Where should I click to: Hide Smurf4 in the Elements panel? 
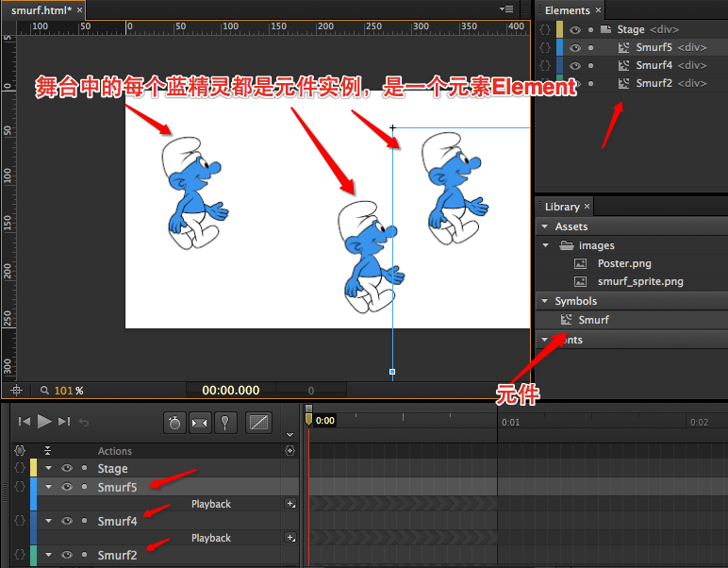click(575, 65)
